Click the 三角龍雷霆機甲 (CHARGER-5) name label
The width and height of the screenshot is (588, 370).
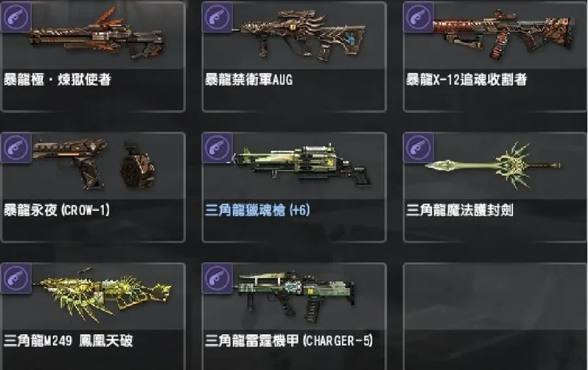(x=289, y=341)
